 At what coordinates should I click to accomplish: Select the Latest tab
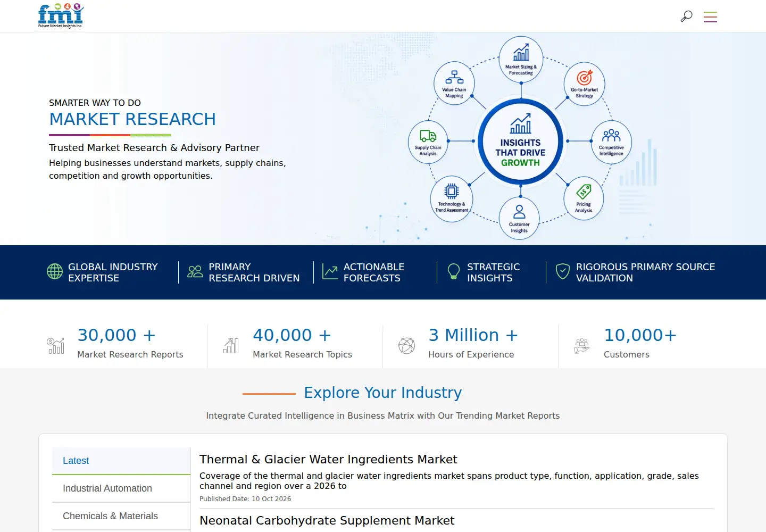point(121,461)
